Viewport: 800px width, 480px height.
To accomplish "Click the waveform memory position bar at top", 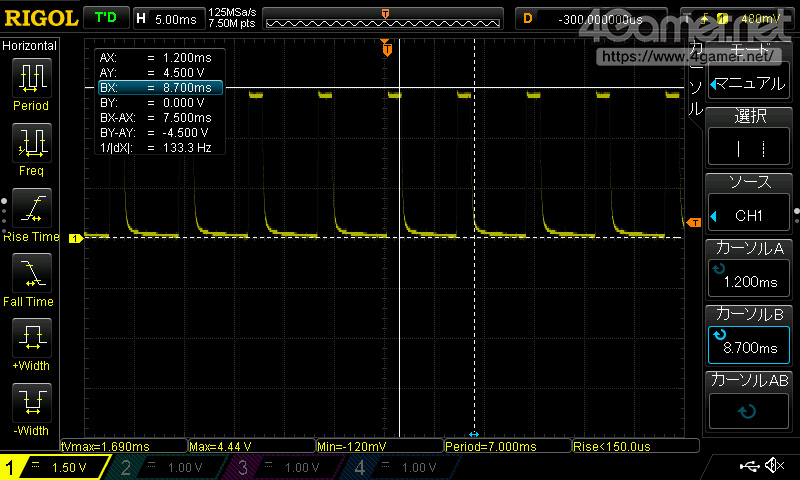I will coord(386,18).
